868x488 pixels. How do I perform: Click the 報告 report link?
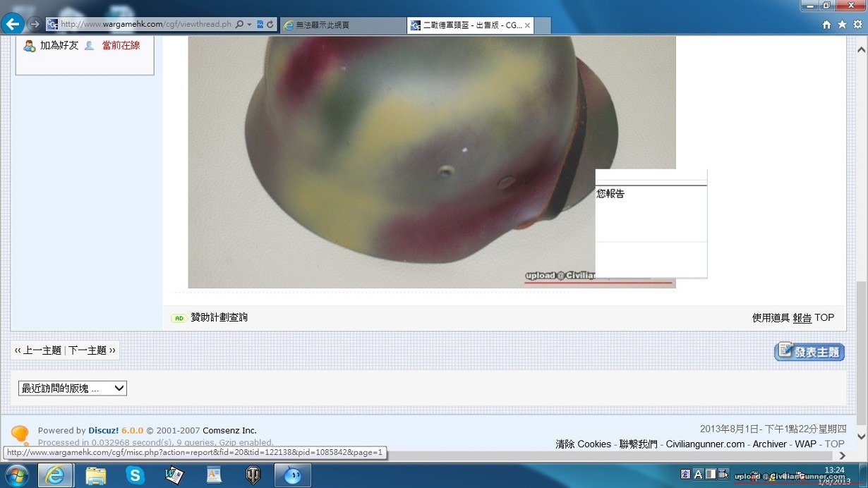point(802,318)
